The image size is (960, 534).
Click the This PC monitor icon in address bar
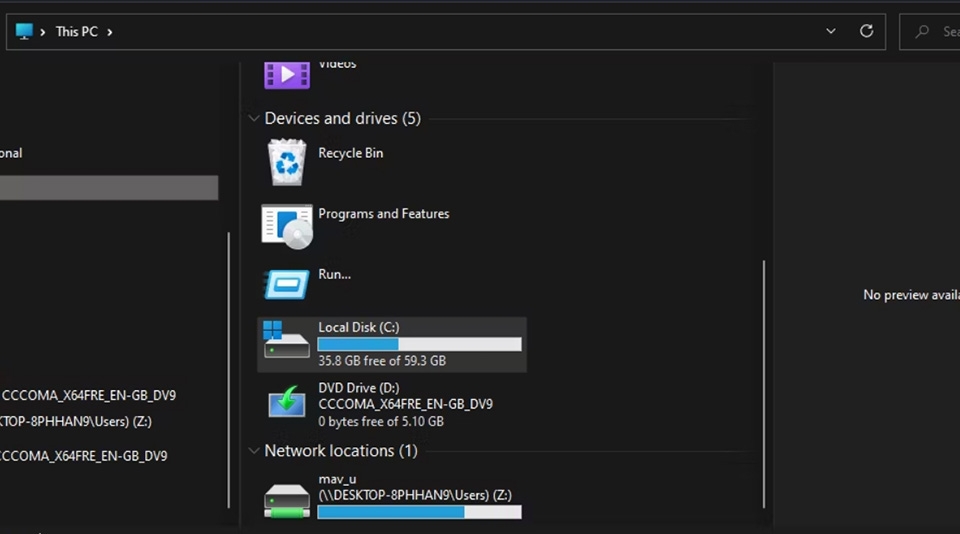[24, 31]
